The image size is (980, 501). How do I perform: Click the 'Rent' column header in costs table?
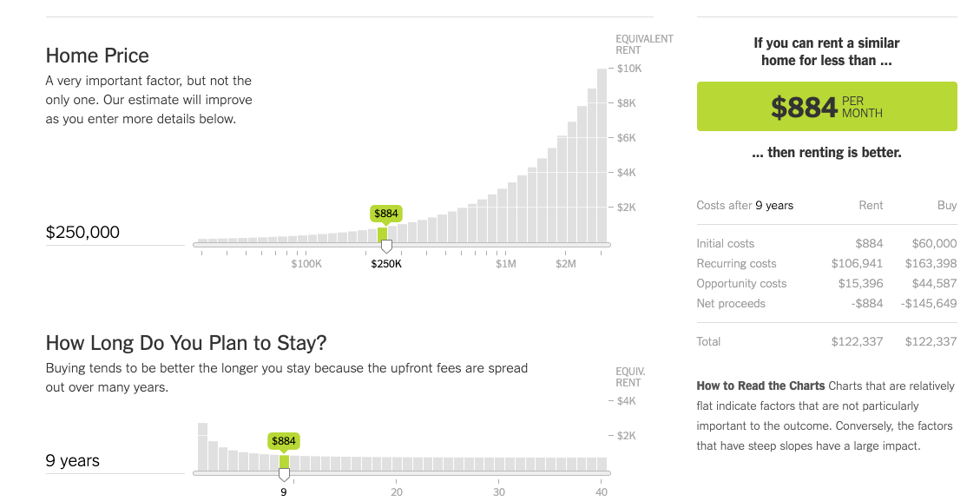(871, 206)
